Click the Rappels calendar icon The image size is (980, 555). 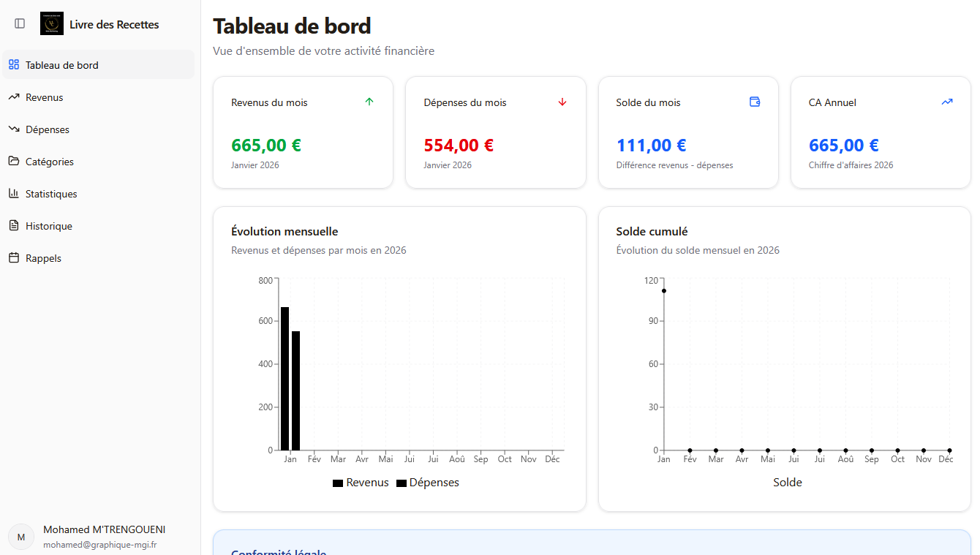tap(14, 257)
